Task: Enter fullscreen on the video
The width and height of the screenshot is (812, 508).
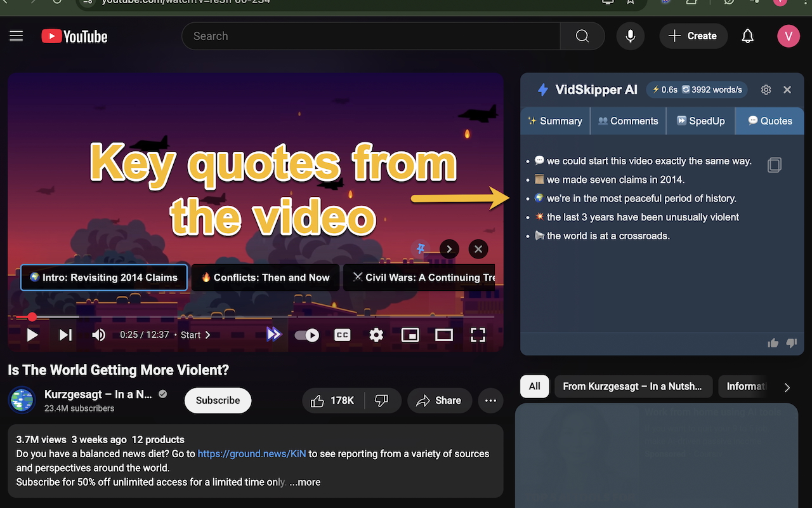Action: (478, 335)
